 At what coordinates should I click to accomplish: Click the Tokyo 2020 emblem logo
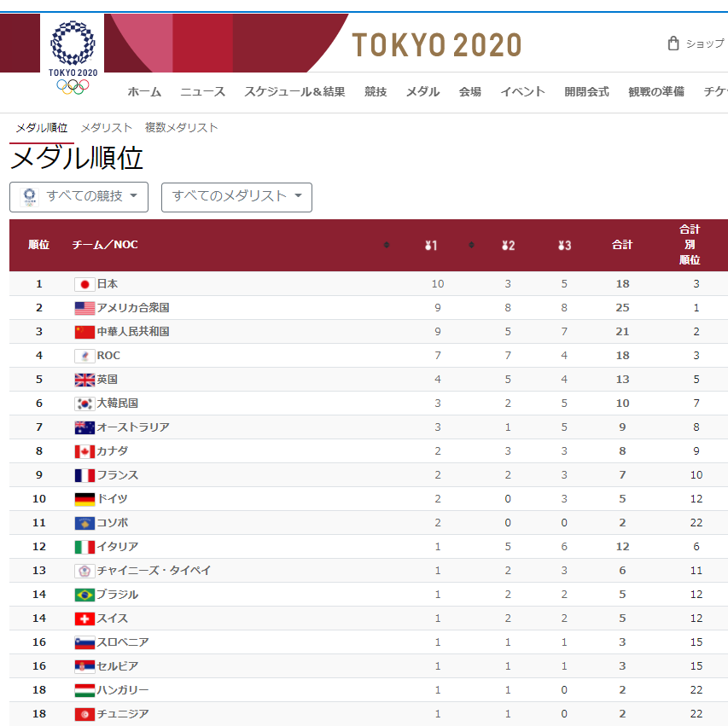73,57
